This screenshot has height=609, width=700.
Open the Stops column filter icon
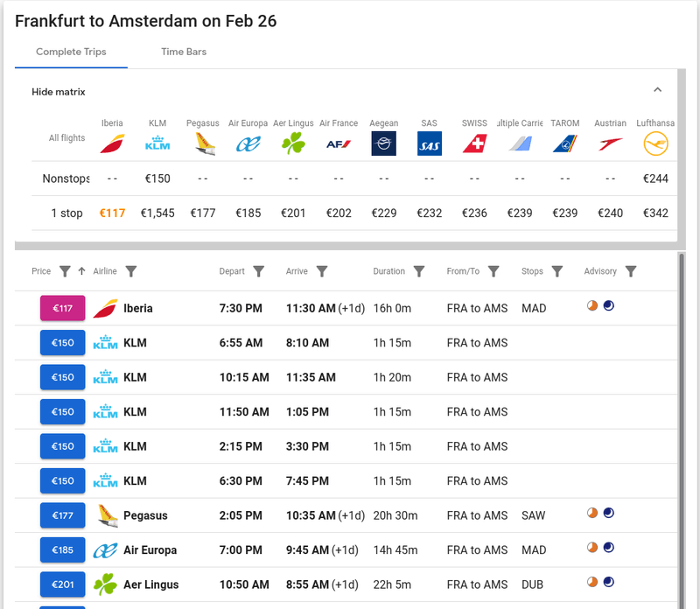[x=556, y=271]
